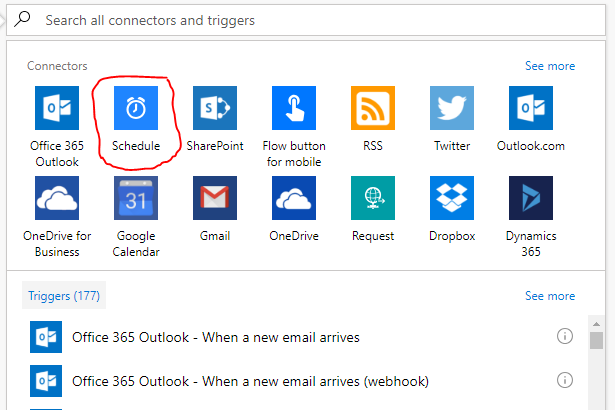
Task: Focus the 'Search all connectors and triggers' field
Action: (x=306, y=20)
